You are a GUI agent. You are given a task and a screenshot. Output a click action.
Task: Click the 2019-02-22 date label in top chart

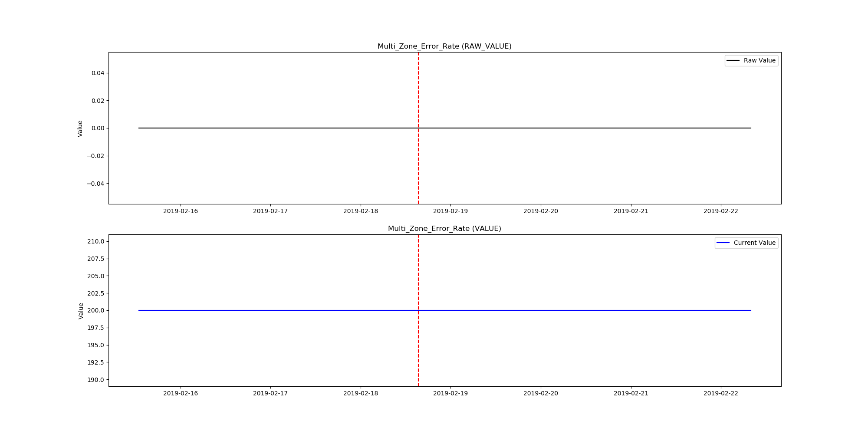[721, 211]
